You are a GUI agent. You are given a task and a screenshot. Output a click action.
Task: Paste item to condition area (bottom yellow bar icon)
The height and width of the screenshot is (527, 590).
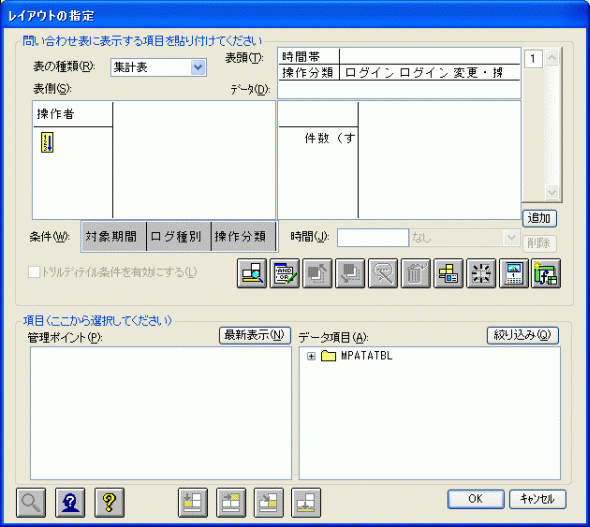306,503
